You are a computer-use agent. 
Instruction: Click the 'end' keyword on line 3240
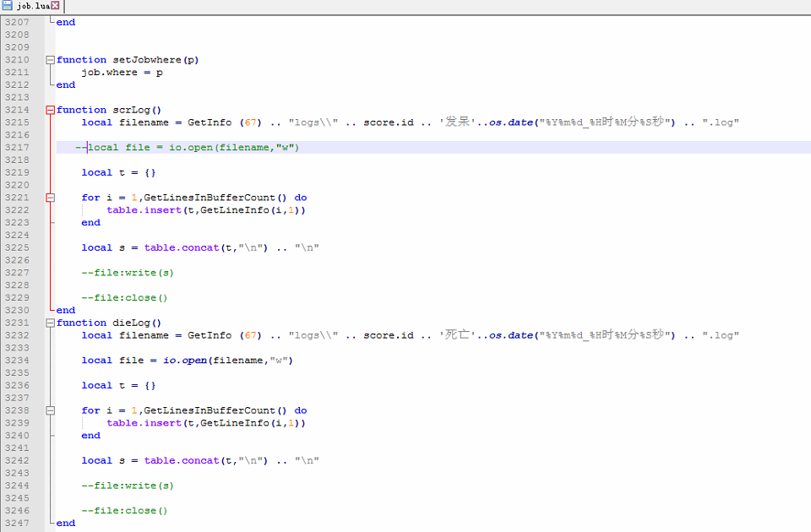click(90, 436)
